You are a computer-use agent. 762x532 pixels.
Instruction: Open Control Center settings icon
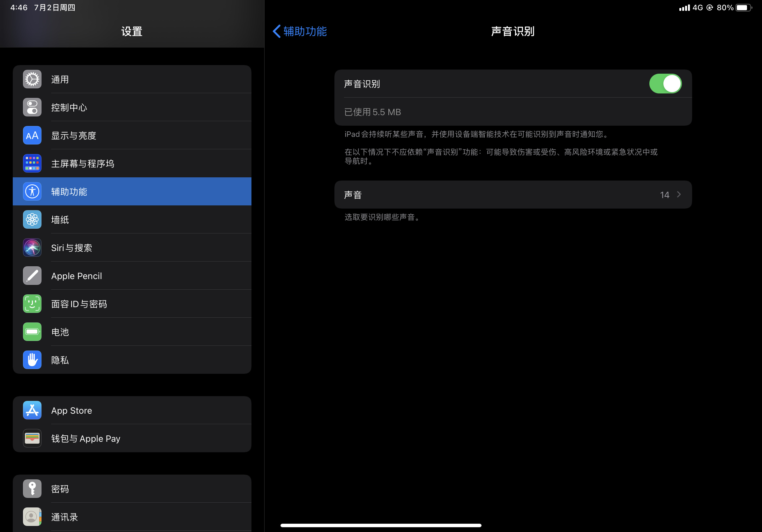coord(32,107)
